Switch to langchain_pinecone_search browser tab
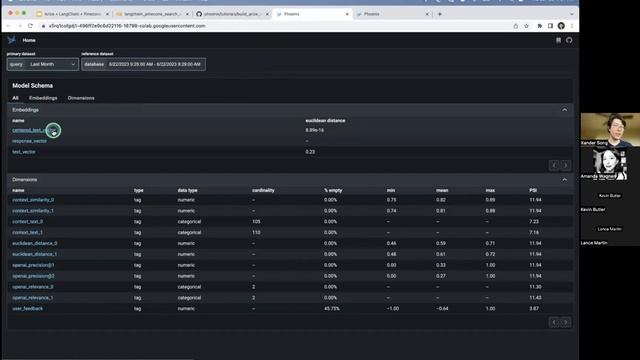 [151, 14]
